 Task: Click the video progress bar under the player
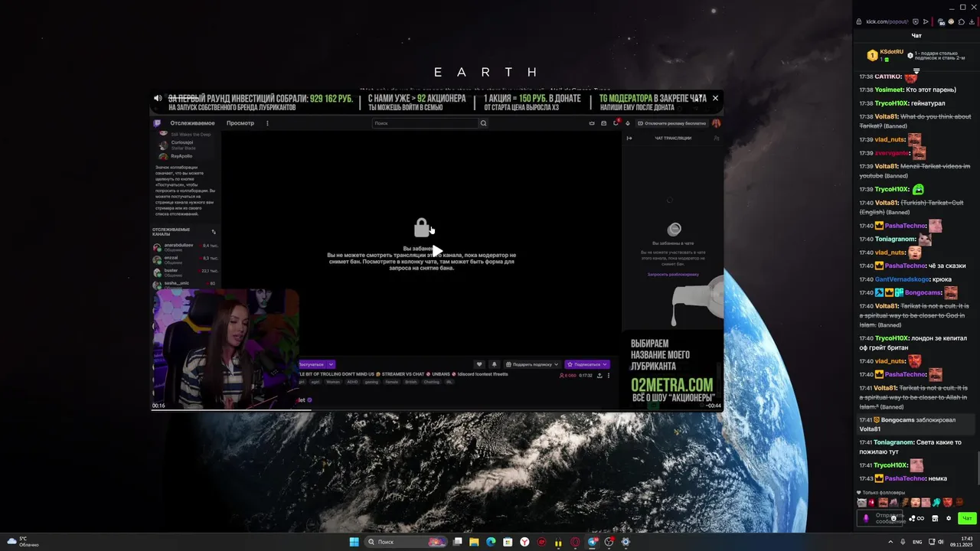[436, 410]
